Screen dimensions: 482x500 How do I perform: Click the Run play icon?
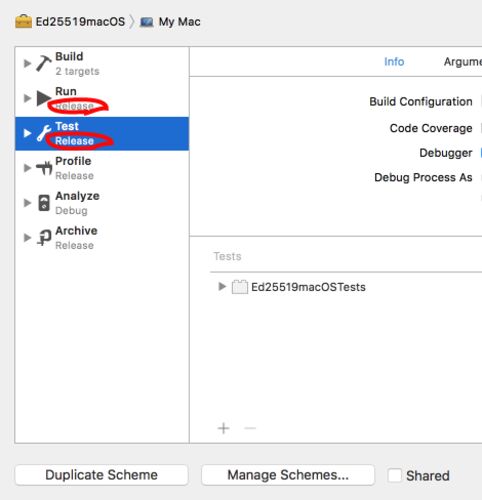coord(43,98)
